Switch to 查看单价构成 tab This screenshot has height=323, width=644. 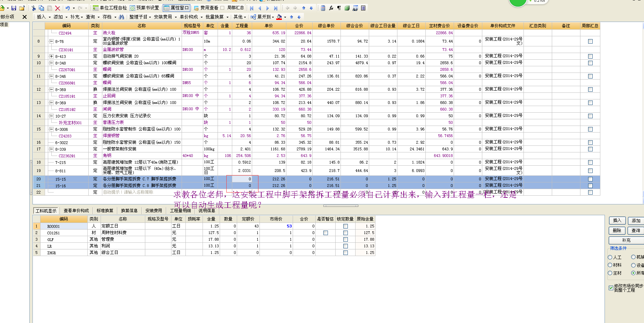pos(76,211)
